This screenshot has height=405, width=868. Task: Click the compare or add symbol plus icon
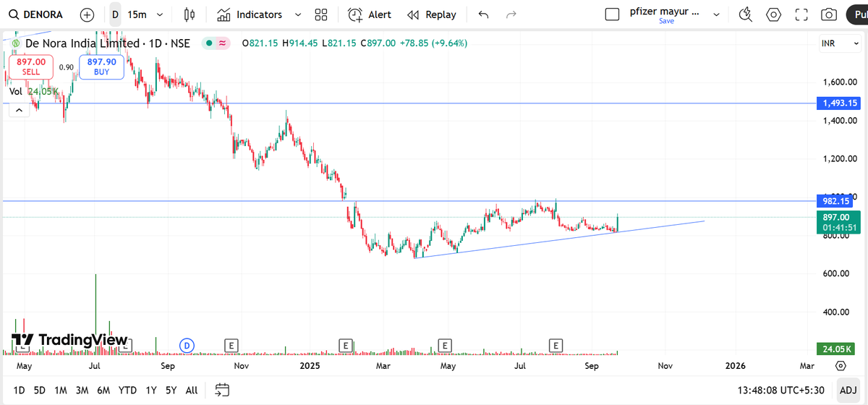[x=87, y=14]
